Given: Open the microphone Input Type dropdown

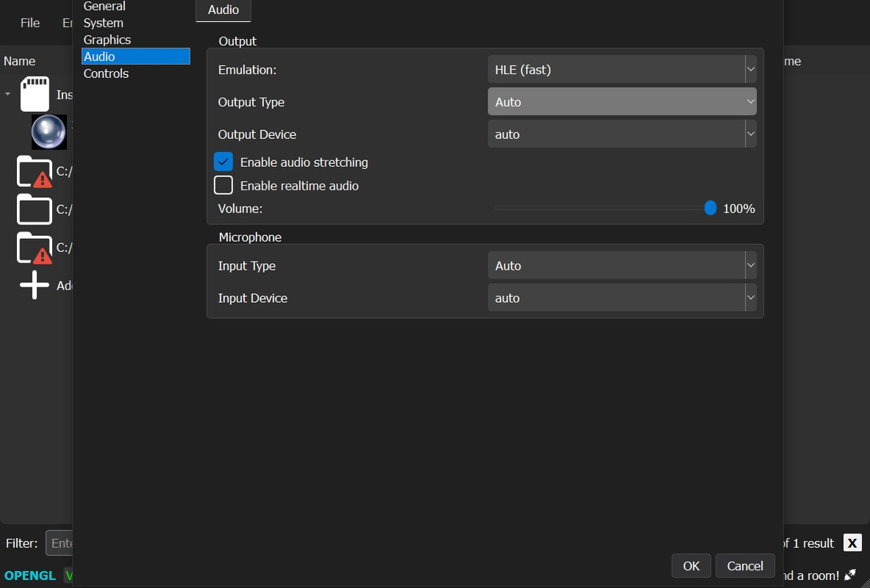Looking at the screenshot, I should click(x=622, y=266).
